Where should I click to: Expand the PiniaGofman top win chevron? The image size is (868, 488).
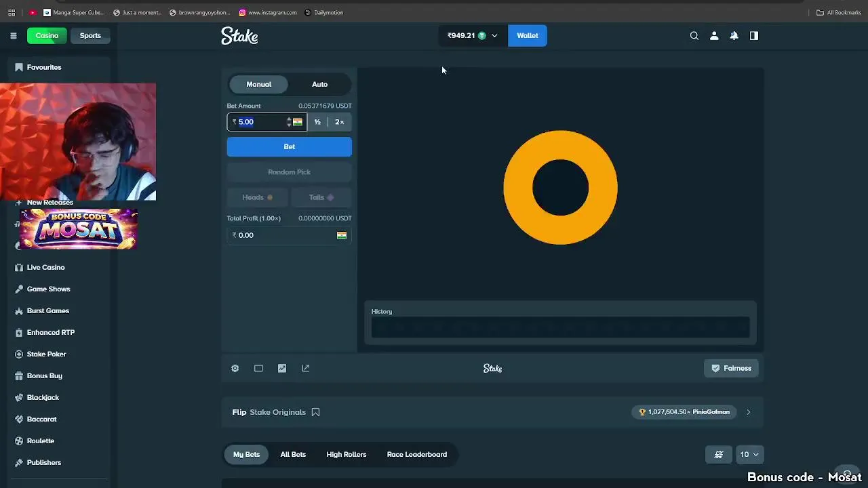749,412
